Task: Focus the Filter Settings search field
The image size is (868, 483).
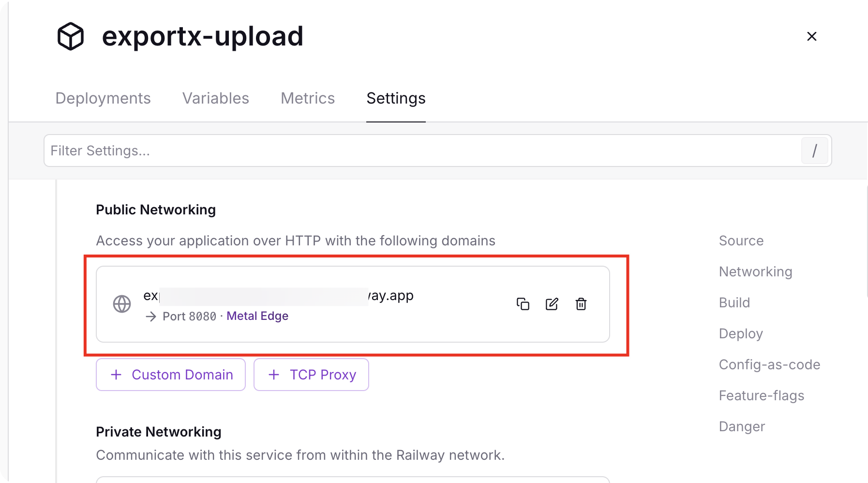Action: coord(421,151)
